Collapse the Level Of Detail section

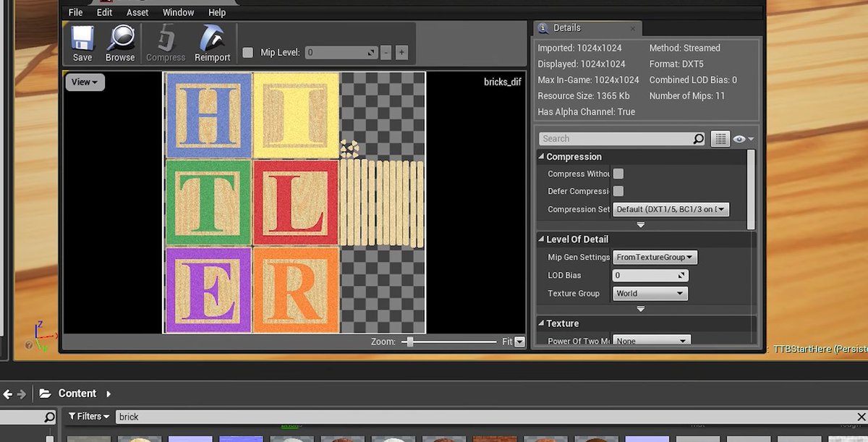point(541,239)
